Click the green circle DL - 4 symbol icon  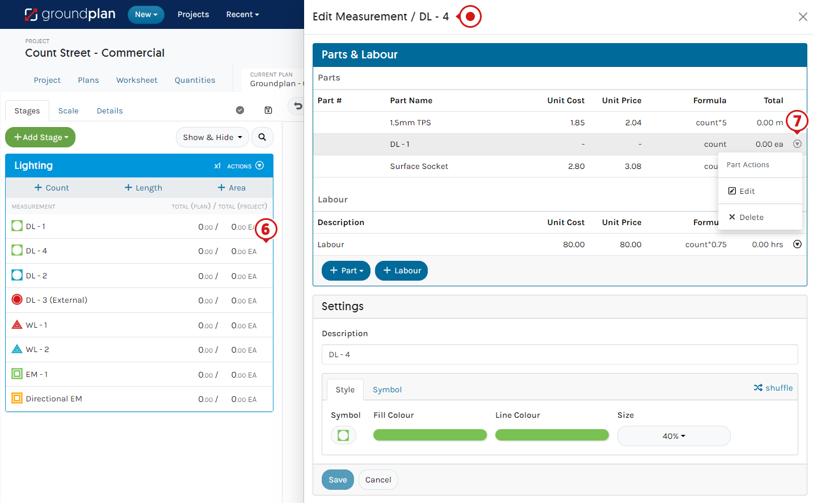(17, 251)
